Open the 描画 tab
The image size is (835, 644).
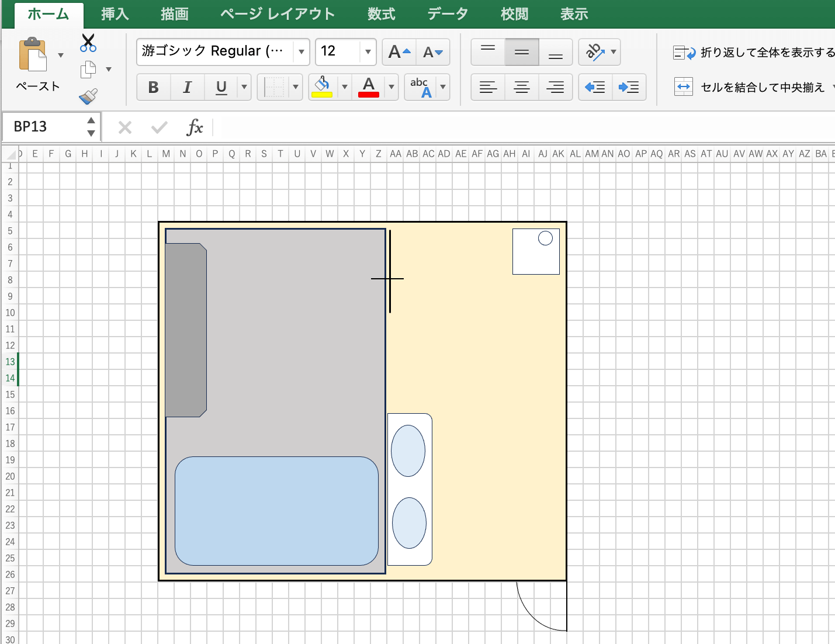pos(175,14)
